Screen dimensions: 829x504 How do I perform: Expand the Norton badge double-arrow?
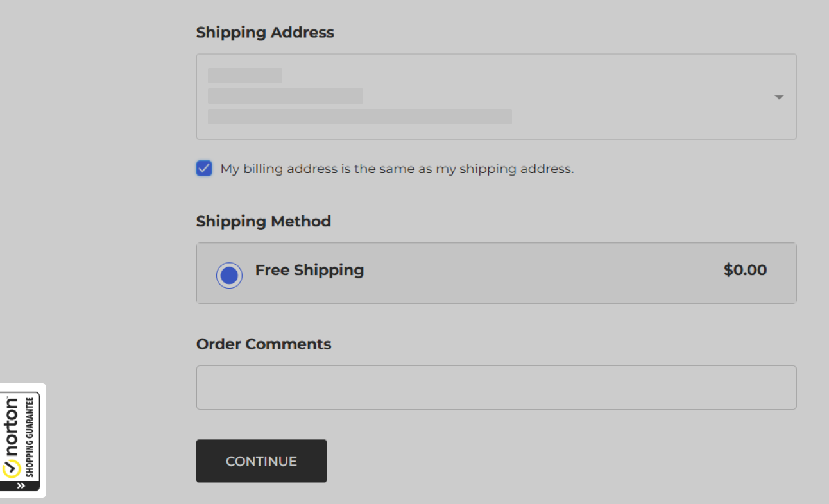(21, 486)
